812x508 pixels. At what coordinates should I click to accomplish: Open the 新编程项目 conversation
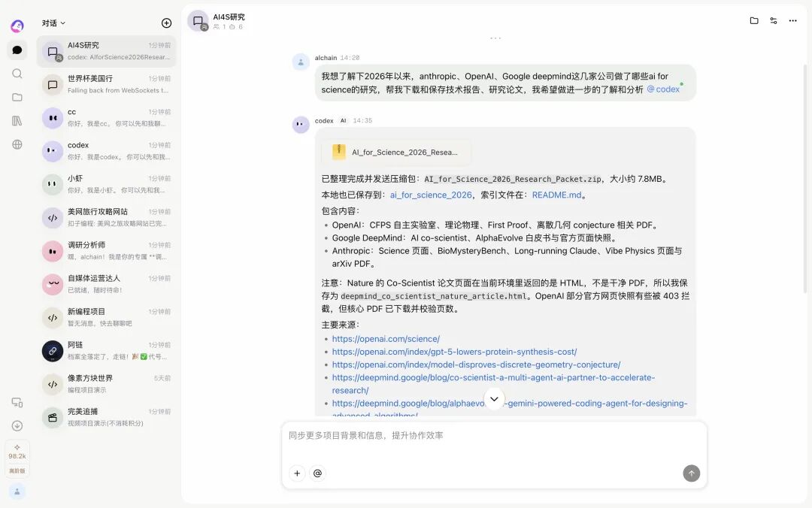[x=106, y=317]
